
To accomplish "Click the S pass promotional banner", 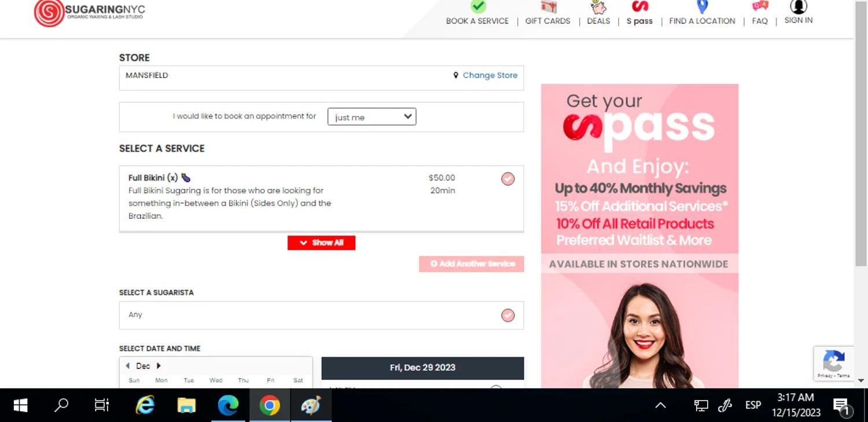I will (639, 236).
